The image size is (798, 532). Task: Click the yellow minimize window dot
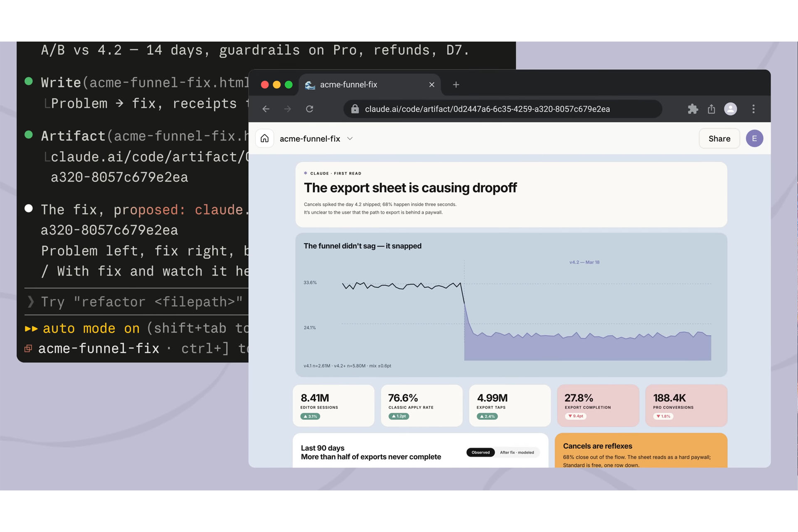coord(277,85)
